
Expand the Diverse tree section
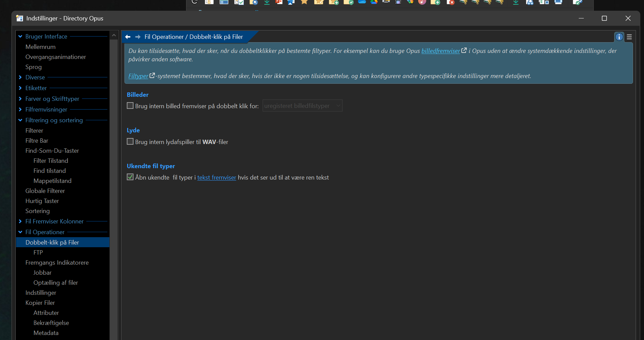[20, 77]
